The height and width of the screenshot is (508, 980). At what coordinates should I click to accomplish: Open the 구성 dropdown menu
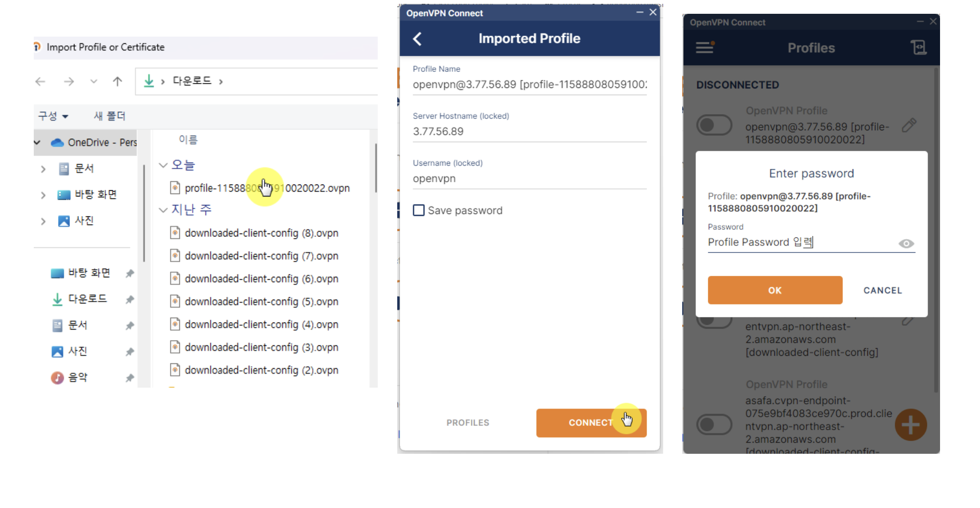[x=53, y=116]
